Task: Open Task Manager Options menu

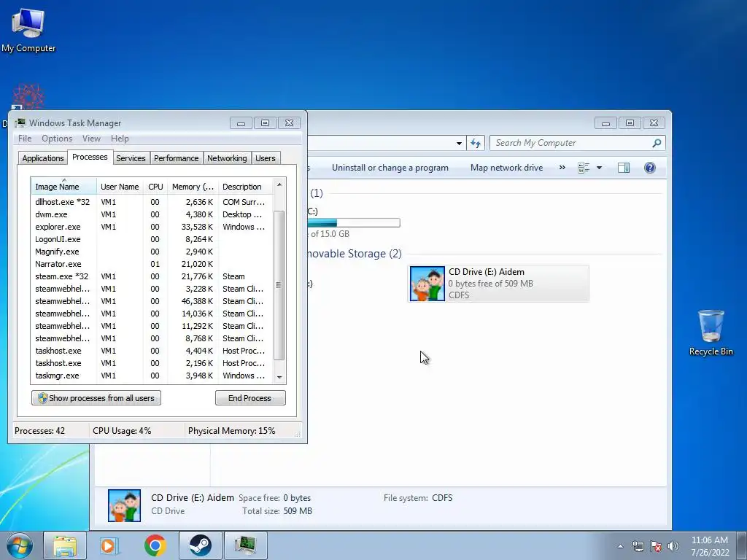Action: [57, 139]
